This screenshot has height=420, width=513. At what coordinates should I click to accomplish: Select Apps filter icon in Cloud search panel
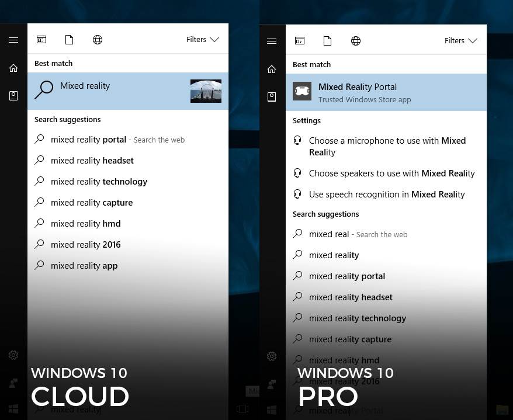[x=41, y=40]
